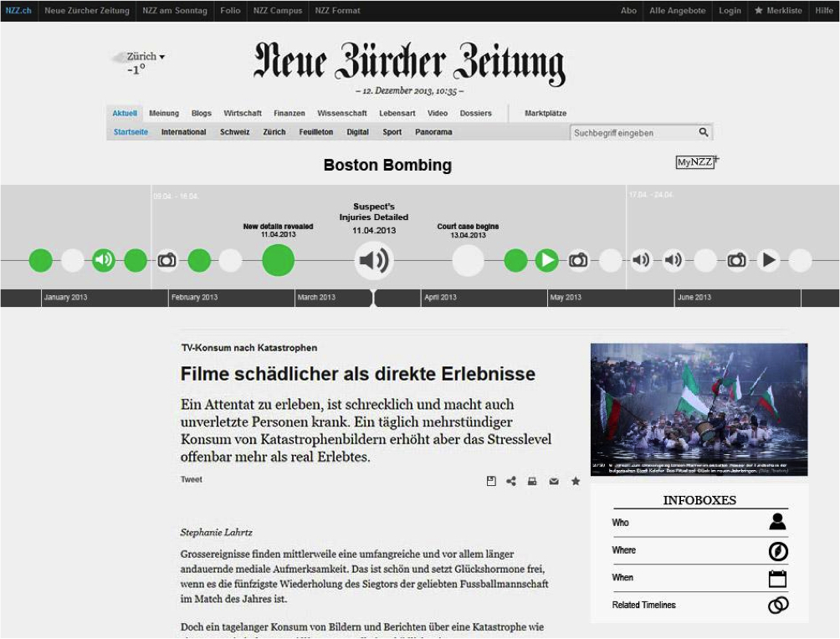The width and height of the screenshot is (840, 639).
Task: Click the Login link in top bar
Action: 730,11
